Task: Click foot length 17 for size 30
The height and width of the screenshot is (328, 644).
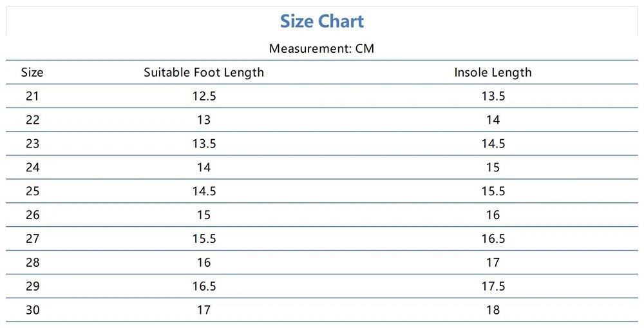Action: pyautogui.click(x=204, y=310)
